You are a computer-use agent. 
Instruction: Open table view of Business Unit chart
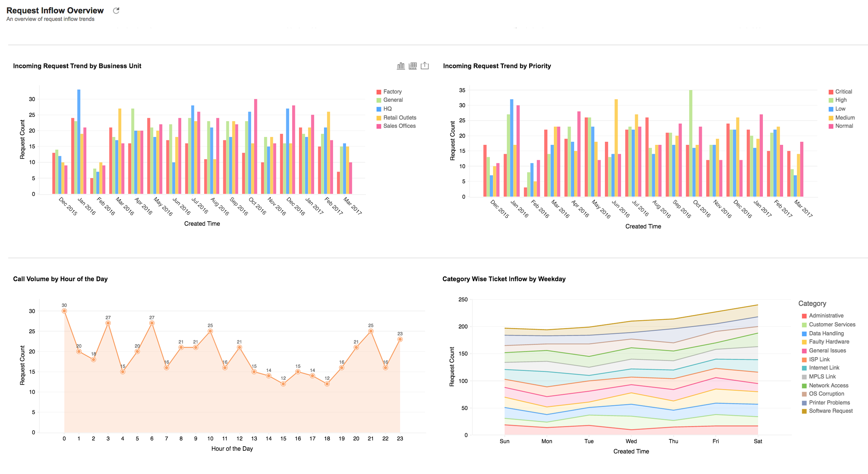(x=412, y=66)
